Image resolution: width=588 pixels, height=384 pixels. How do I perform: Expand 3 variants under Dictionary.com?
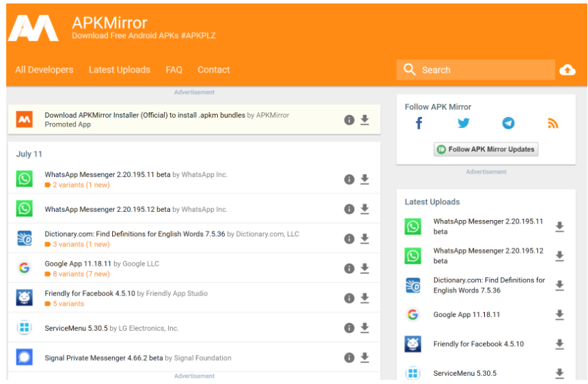[77, 244]
